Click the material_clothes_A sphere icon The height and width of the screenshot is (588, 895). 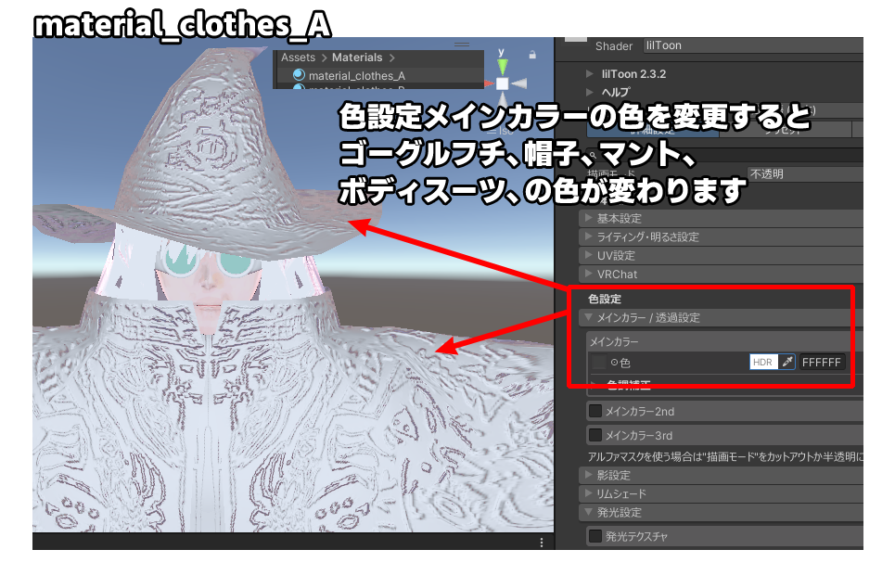coord(297,75)
